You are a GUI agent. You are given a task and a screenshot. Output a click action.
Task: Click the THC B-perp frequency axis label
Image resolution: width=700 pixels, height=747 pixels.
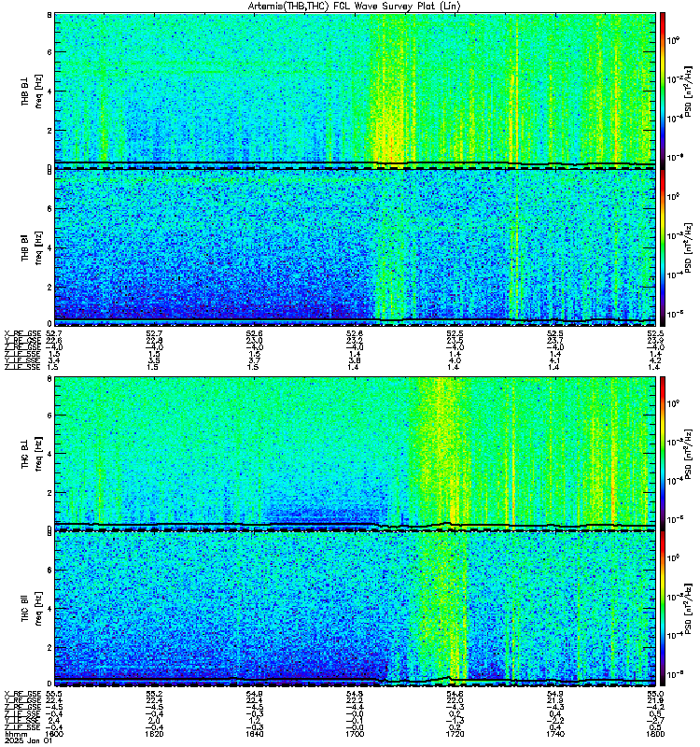click(32, 453)
